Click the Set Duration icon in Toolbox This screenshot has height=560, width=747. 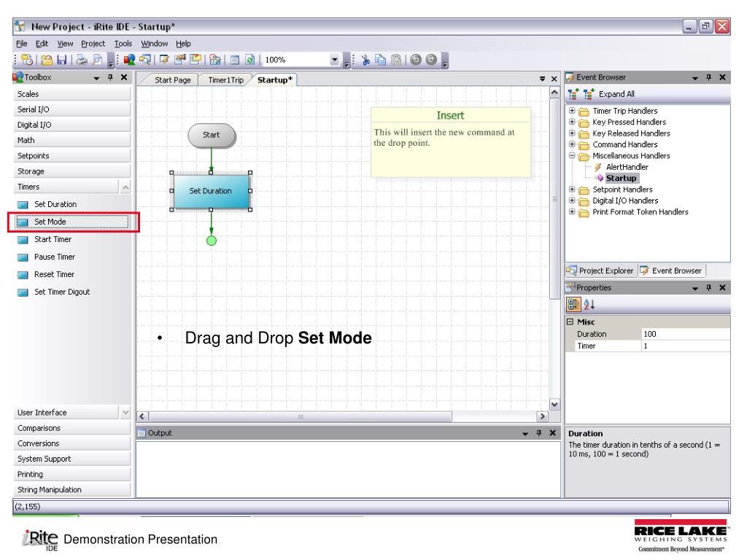(23, 205)
